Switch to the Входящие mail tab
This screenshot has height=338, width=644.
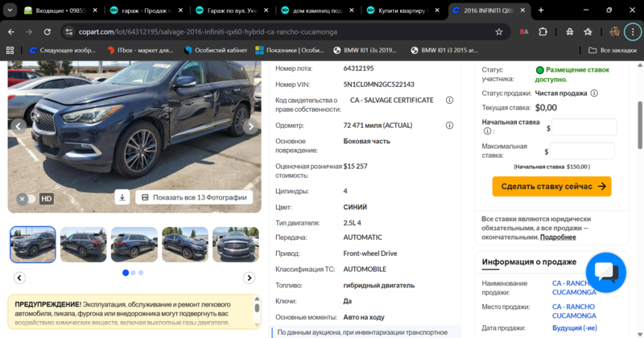(61, 10)
